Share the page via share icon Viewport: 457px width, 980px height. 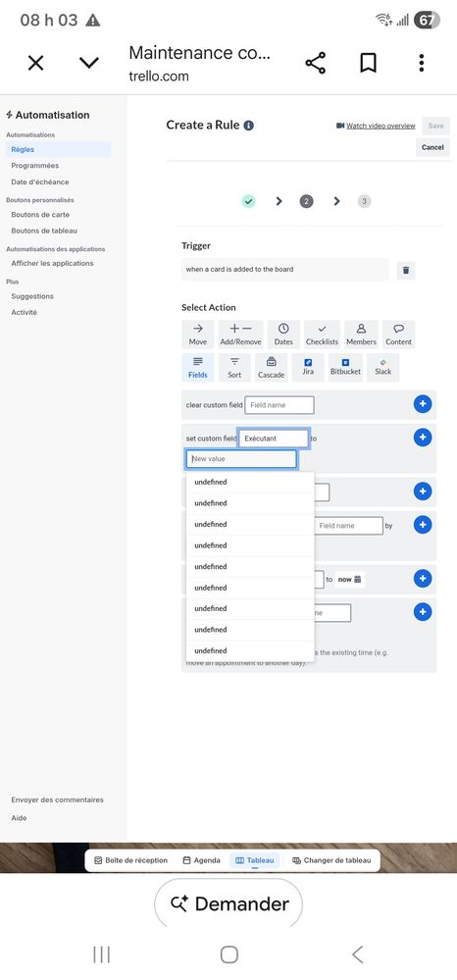tap(315, 63)
